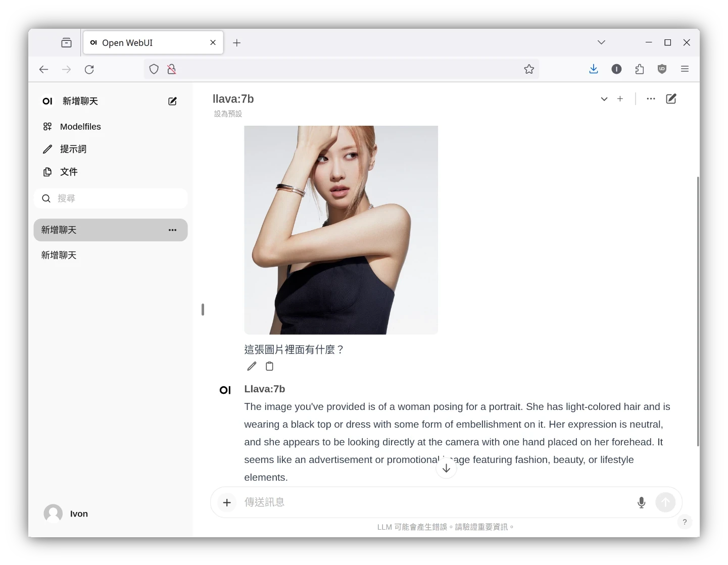Open the Modelfiles page in sidebar
Screen dimensions: 728x565
[80, 127]
